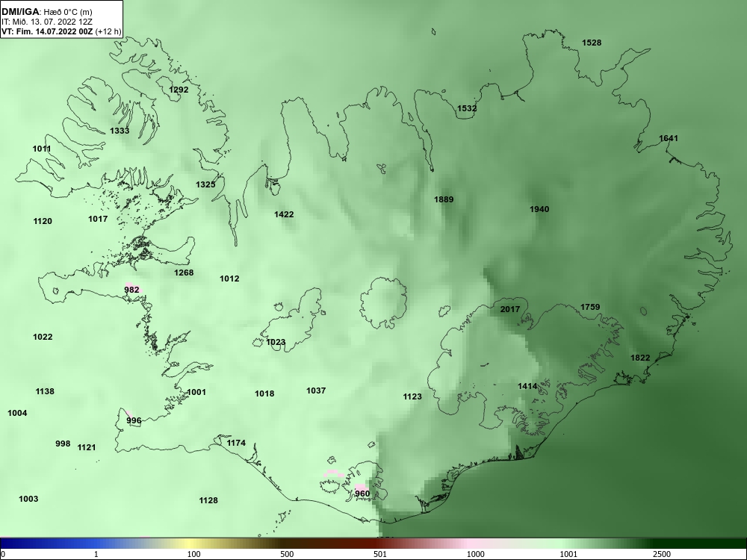Click the 1759 height label
Screen dimensions: 747x560
pos(590,307)
